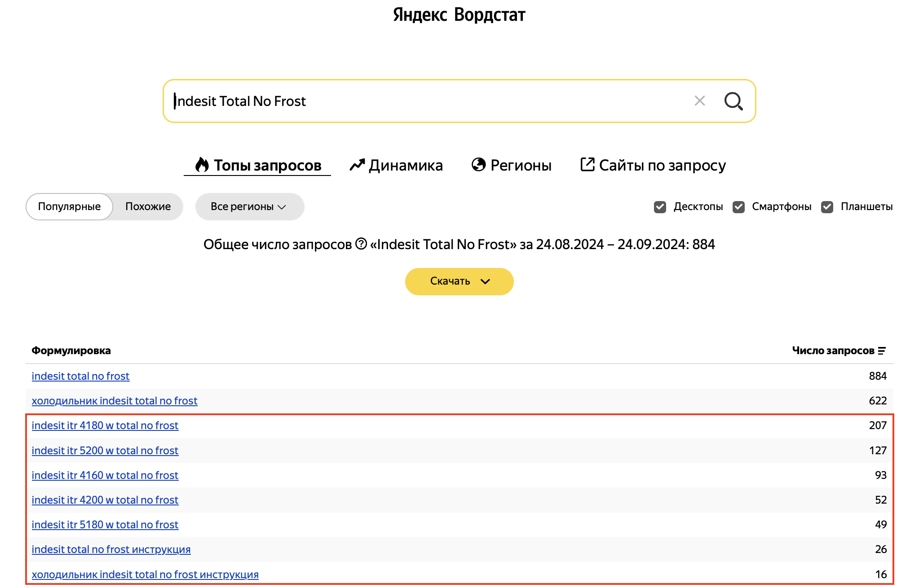
Task: Open the Все регионы dropdown
Action: [249, 207]
